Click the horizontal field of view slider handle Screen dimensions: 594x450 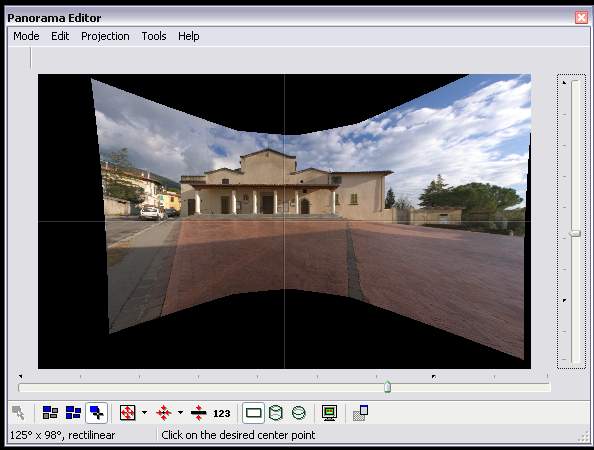387,387
